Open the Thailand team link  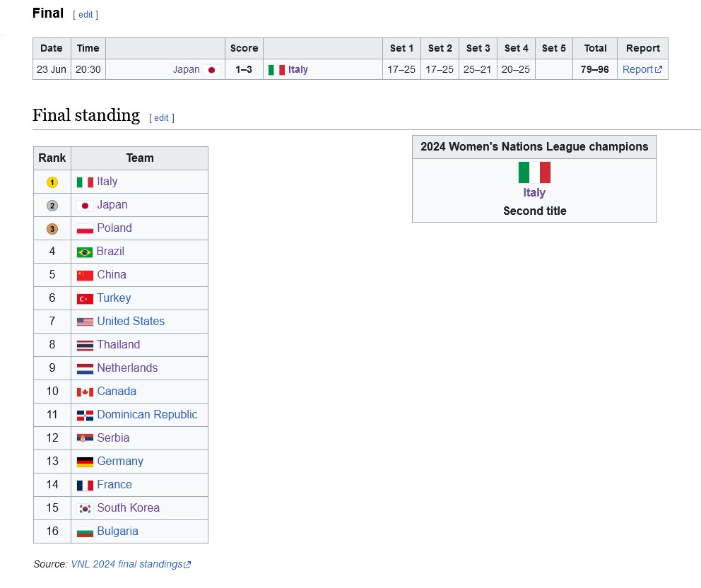pos(119,344)
